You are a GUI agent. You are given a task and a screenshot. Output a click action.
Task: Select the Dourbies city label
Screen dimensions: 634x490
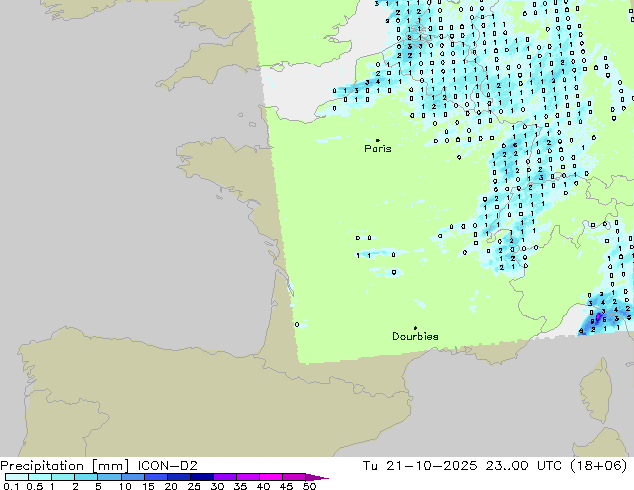[x=415, y=336]
